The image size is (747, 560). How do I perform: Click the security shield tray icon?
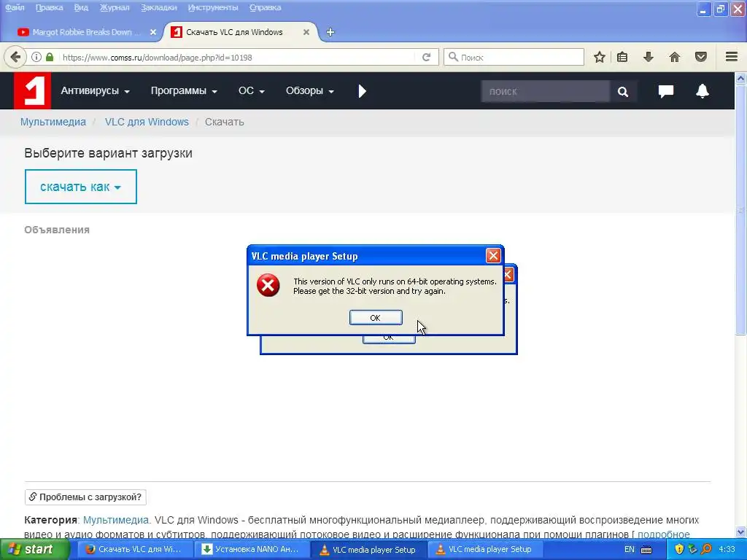tap(679, 550)
